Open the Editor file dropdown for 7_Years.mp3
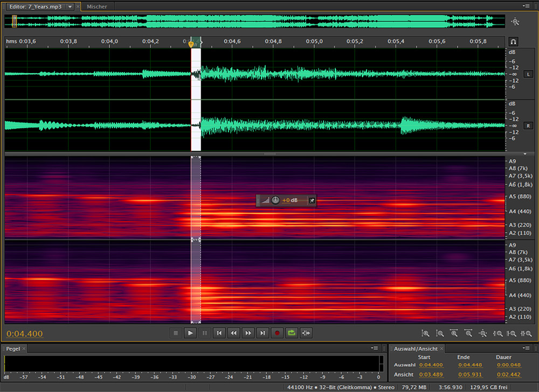The image size is (539, 392). [70, 6]
